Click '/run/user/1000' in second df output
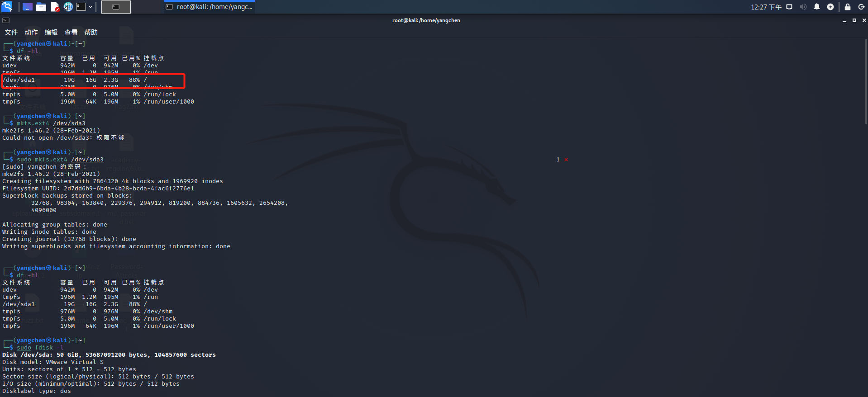The width and height of the screenshot is (868, 397). pyautogui.click(x=169, y=326)
